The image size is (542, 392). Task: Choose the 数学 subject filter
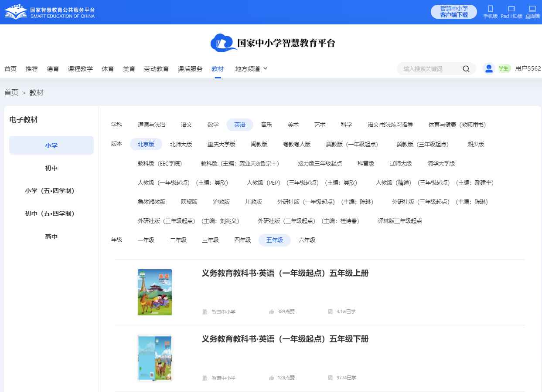point(213,125)
